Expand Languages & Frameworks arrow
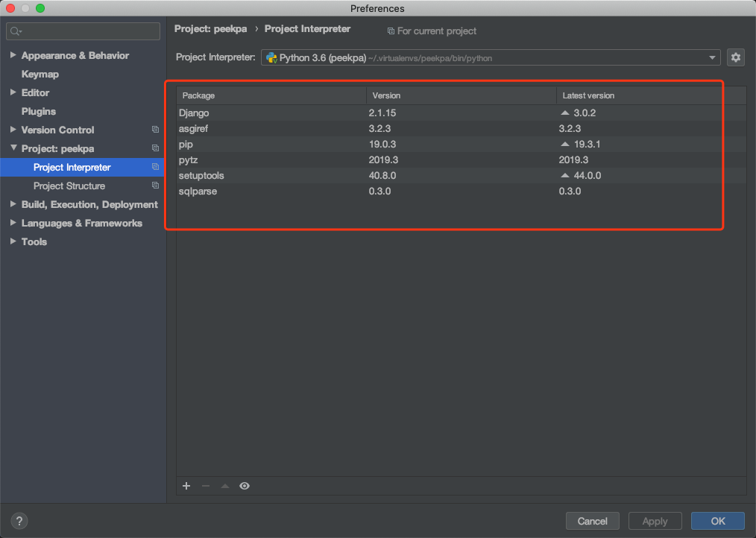Viewport: 756px width, 538px height. (x=13, y=223)
